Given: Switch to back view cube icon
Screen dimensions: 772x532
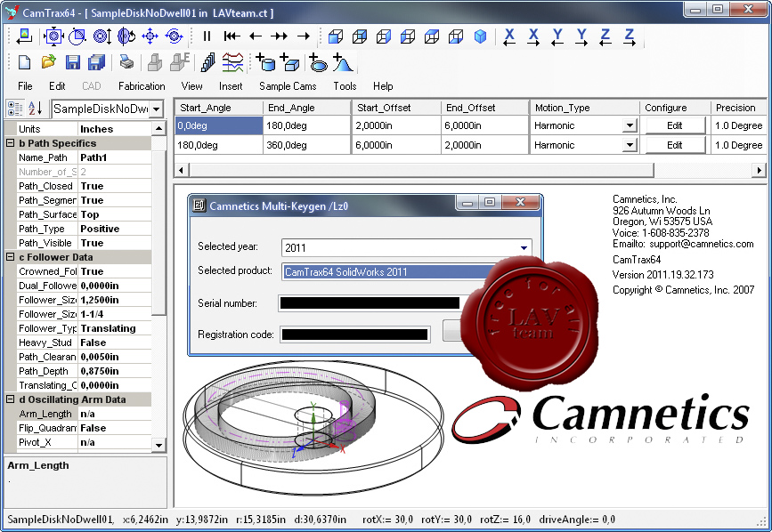Looking at the screenshot, I should click(x=360, y=36).
